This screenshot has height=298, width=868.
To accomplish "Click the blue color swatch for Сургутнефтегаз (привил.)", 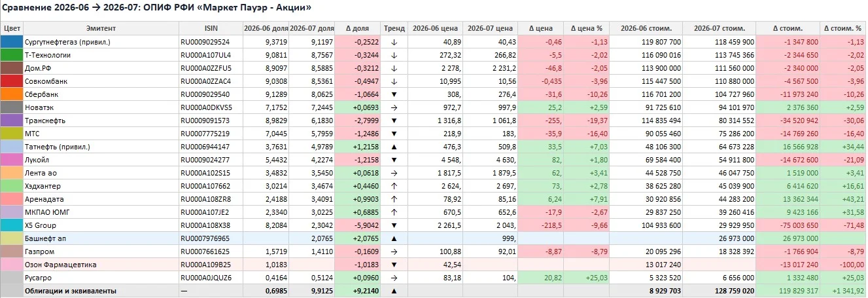I will pos(12,41).
